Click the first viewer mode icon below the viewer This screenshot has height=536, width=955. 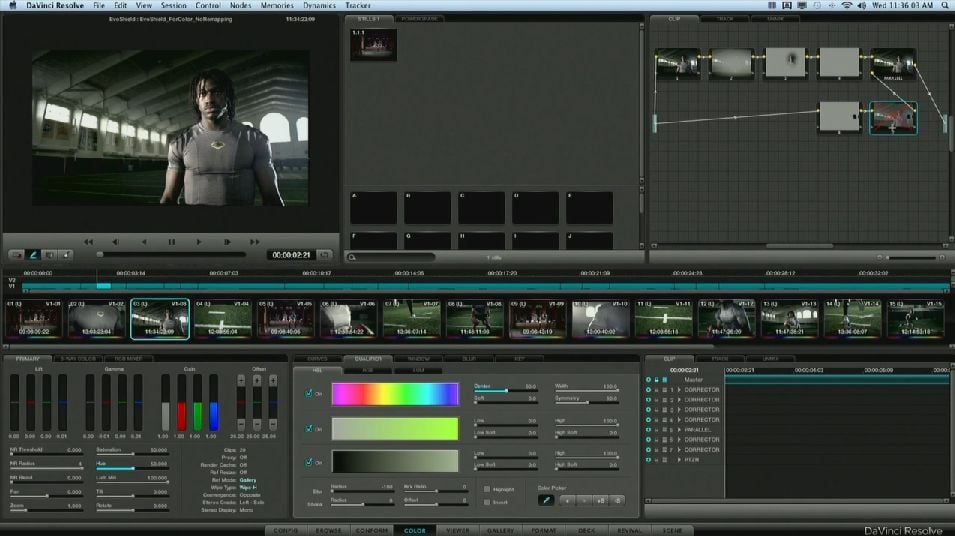coord(16,255)
